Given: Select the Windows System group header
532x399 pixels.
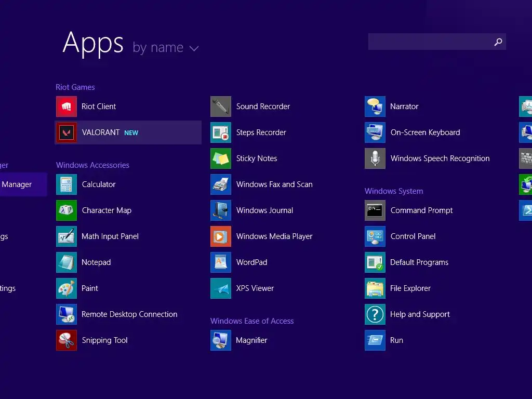Looking at the screenshot, I should (x=394, y=191).
